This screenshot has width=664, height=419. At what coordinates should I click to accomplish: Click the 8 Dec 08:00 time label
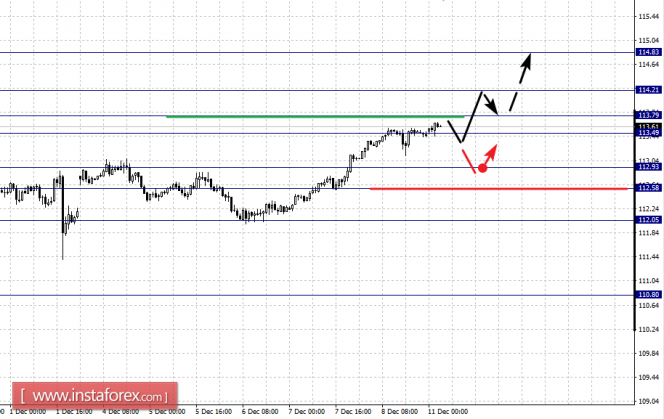click(399, 412)
